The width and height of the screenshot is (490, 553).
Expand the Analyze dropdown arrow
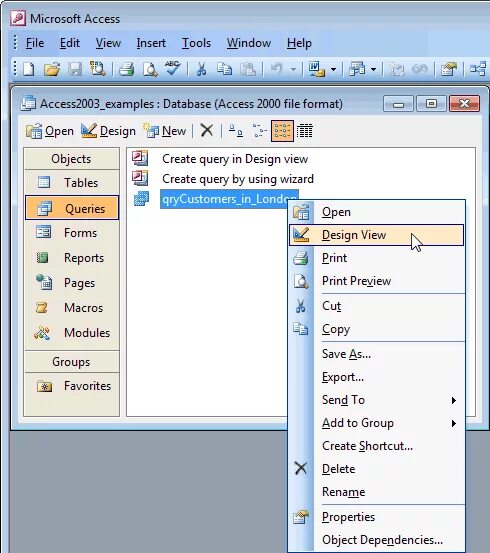[x=374, y=69]
